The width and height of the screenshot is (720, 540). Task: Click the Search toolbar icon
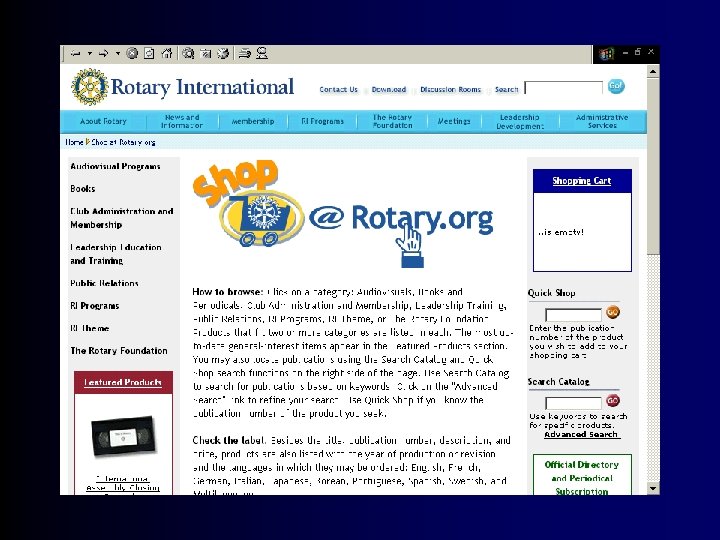pyautogui.click(x=188, y=54)
